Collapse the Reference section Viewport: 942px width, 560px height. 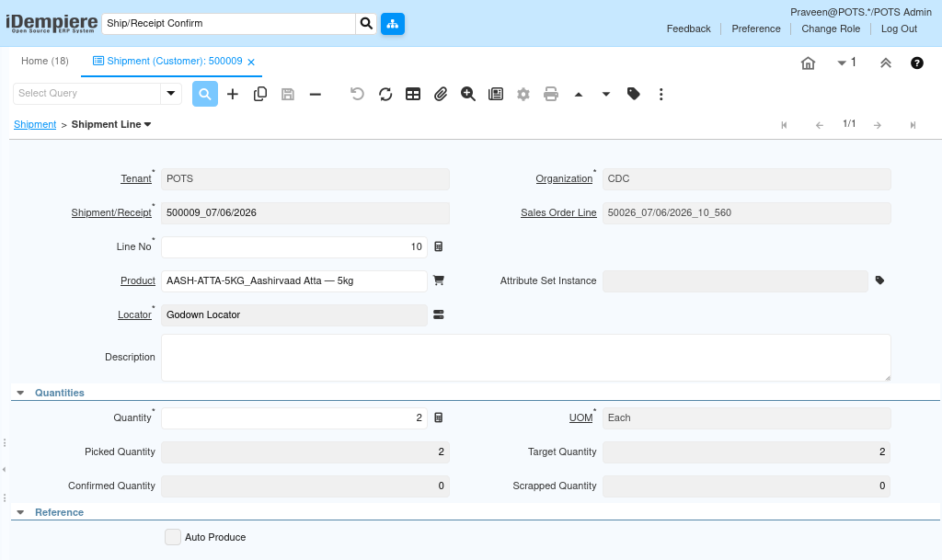pyautogui.click(x=20, y=512)
